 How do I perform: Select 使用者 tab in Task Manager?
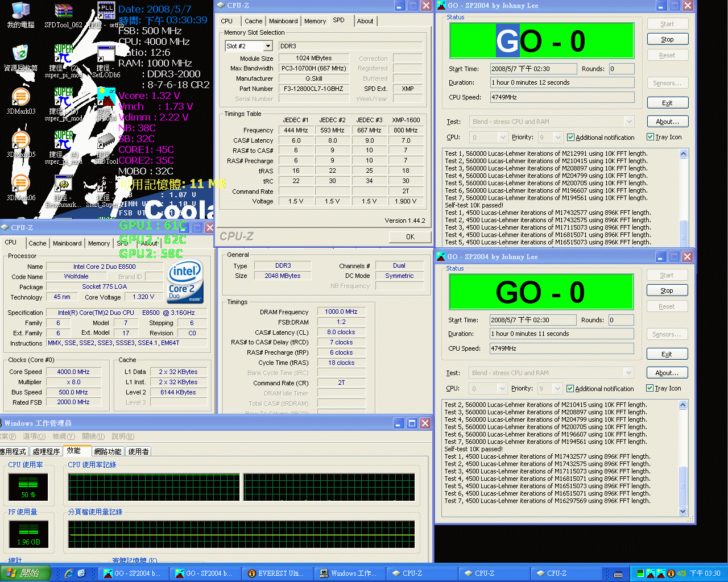pos(138,451)
